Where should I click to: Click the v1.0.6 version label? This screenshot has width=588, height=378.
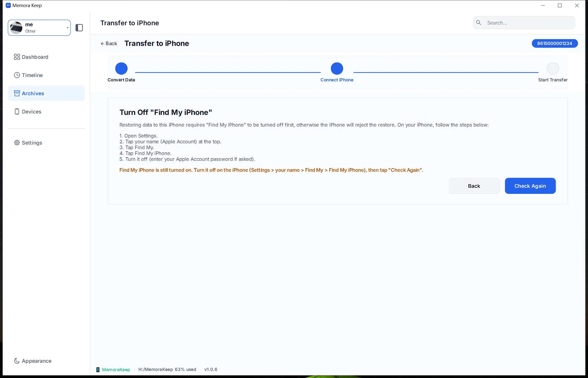tap(211, 369)
